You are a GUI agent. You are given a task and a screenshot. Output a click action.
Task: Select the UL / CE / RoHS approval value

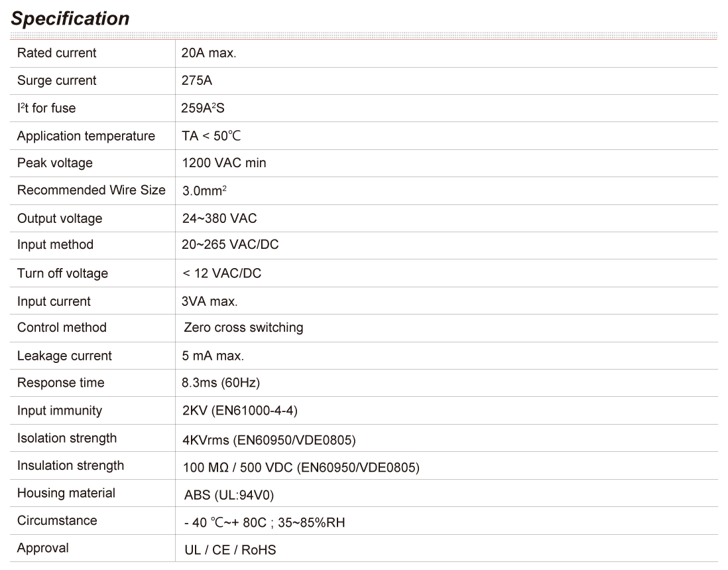coord(230,550)
